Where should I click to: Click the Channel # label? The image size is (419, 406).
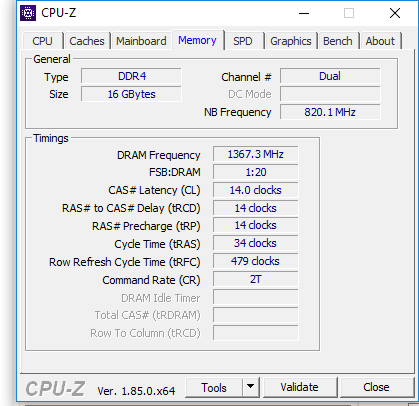[x=246, y=77]
